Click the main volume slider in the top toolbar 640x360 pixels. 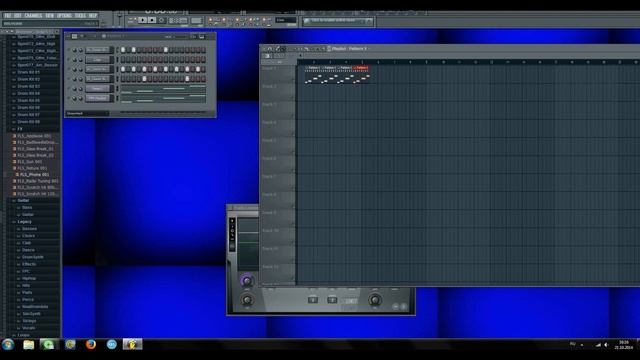click(x=120, y=19)
